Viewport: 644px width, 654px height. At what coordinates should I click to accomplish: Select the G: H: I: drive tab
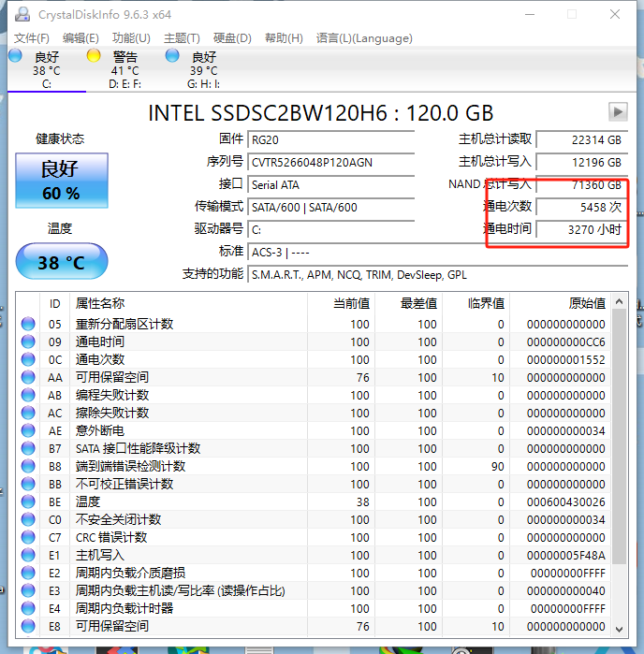pyautogui.click(x=204, y=69)
